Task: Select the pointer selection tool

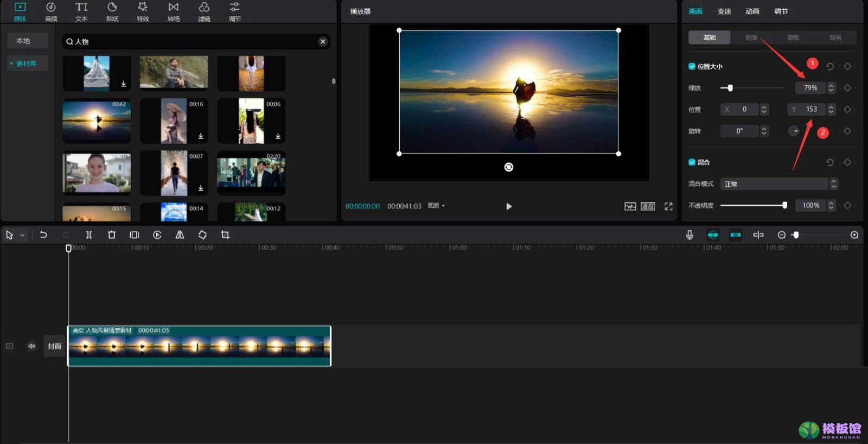Action: coord(9,235)
